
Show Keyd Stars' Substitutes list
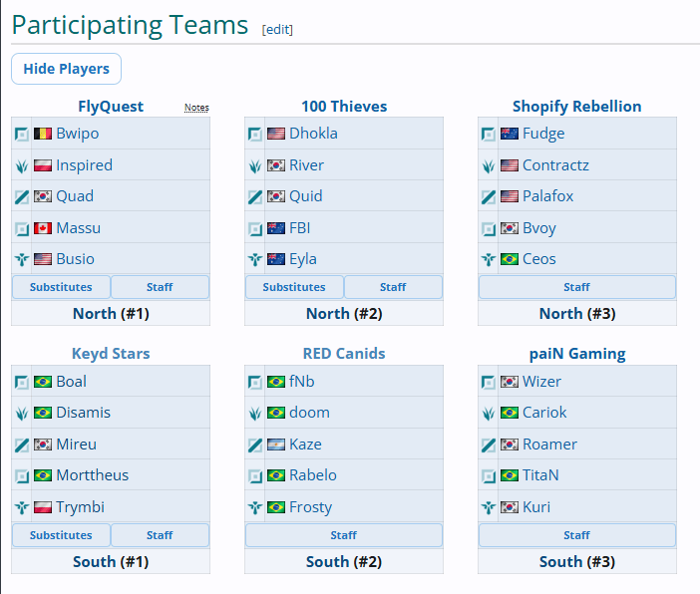tap(61, 535)
